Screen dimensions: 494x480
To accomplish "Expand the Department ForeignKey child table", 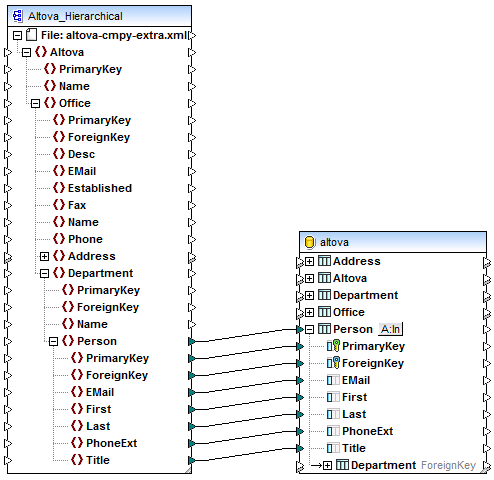I will click(327, 465).
